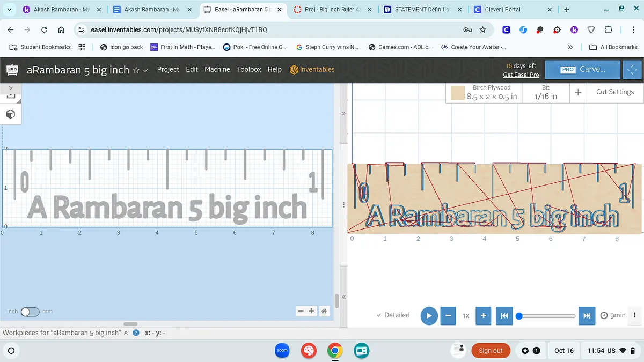
Task: Open the Help menu
Action: (275, 69)
